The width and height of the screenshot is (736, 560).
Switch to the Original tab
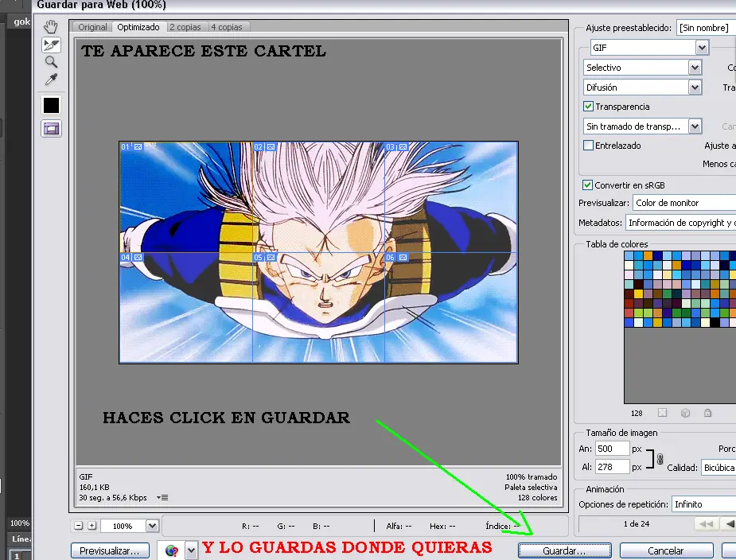tap(92, 27)
